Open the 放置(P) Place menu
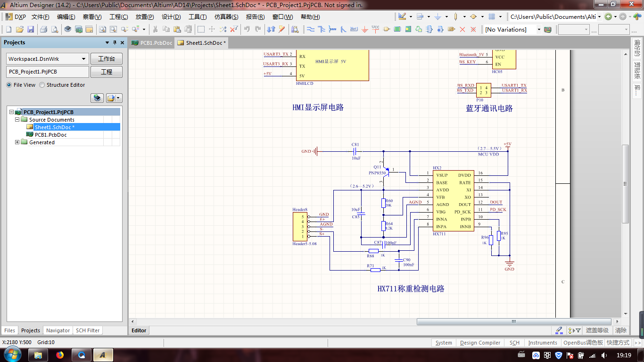 click(x=144, y=16)
